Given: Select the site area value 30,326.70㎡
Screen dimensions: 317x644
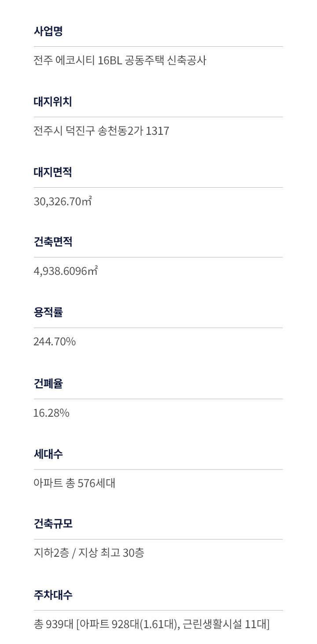Looking at the screenshot, I should pos(63,201).
